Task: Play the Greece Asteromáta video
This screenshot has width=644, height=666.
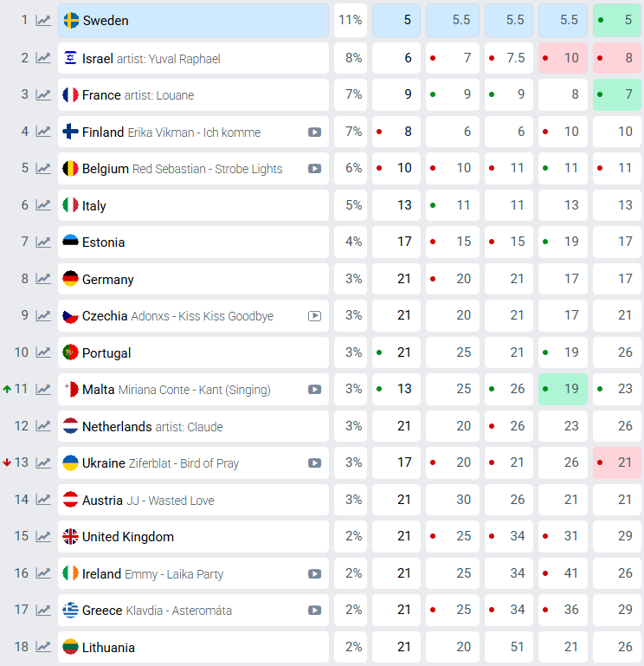Action: [314, 611]
